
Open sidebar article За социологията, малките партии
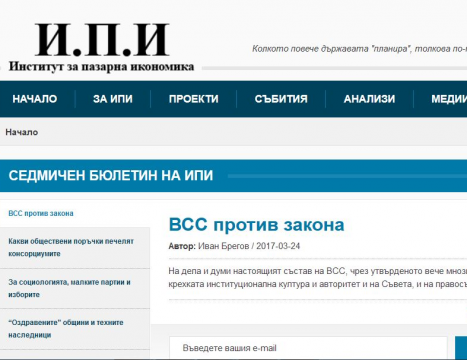pos(69,288)
